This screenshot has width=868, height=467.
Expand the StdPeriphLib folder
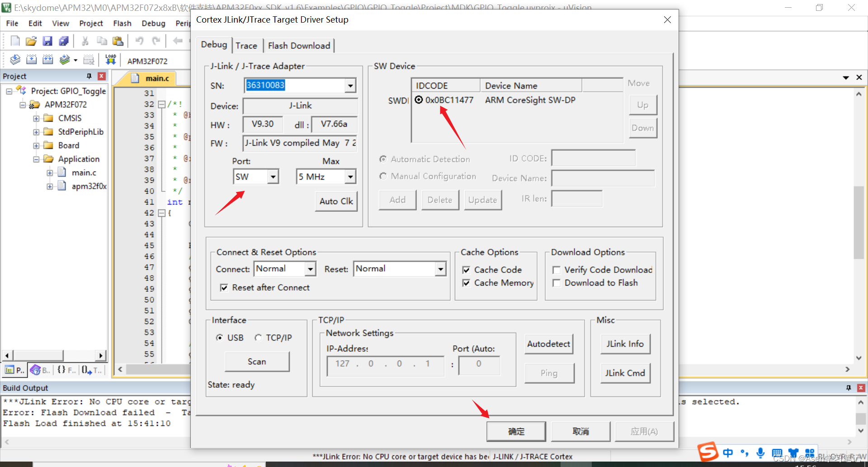36,132
